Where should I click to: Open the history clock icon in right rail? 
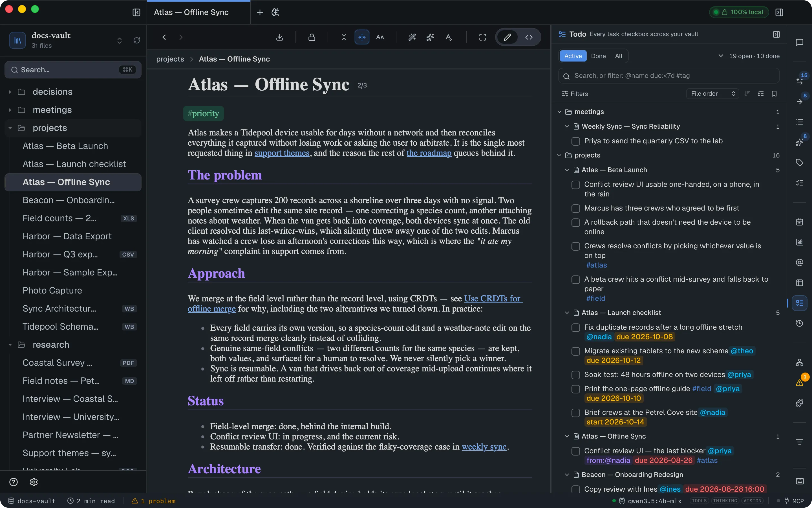pyautogui.click(x=800, y=323)
